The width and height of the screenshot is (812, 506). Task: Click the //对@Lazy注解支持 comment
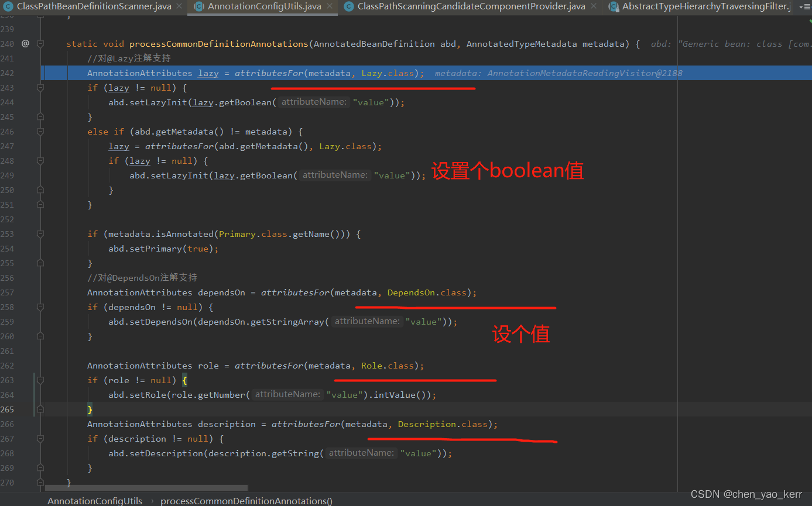[129, 58]
